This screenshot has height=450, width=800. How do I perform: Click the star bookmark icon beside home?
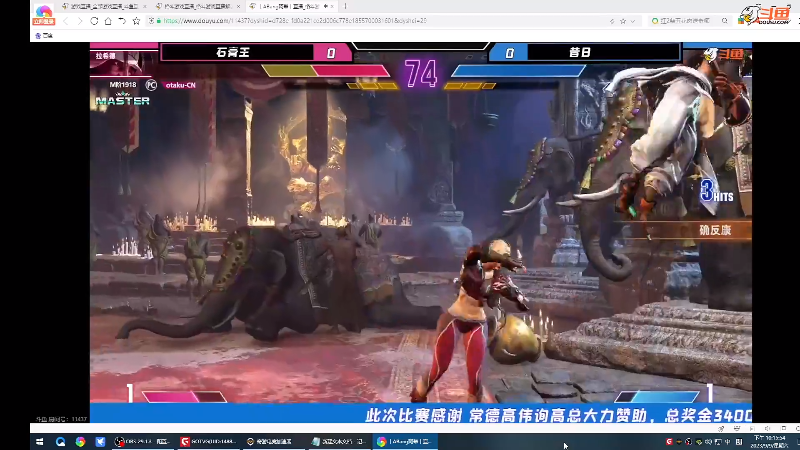(x=136, y=21)
